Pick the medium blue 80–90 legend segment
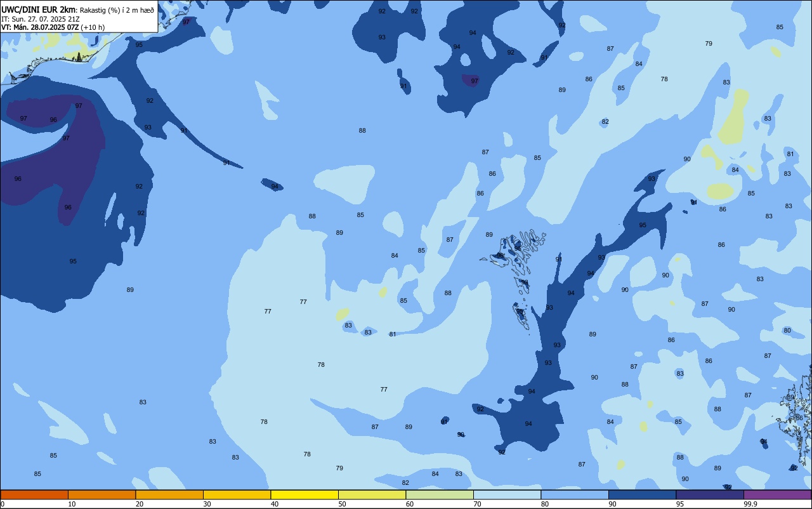The height and width of the screenshot is (509, 812). pyautogui.click(x=575, y=494)
